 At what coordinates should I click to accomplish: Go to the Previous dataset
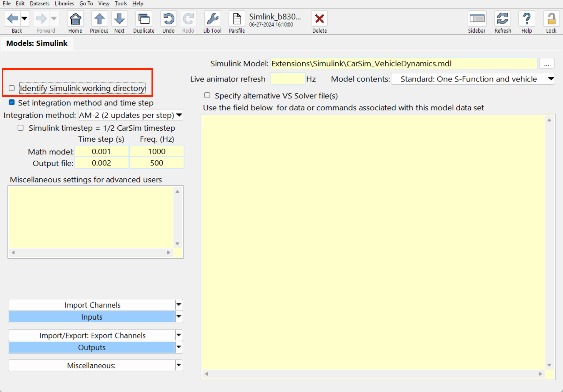click(x=99, y=19)
